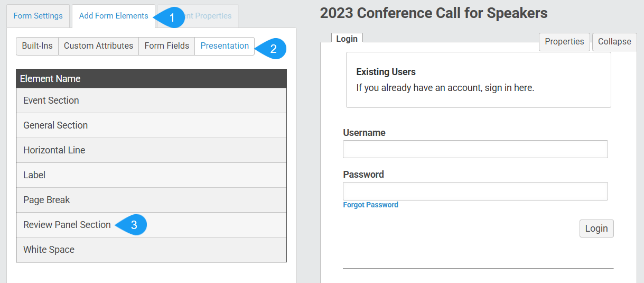The image size is (644, 283).
Task: Choose General Section element
Action: point(151,125)
